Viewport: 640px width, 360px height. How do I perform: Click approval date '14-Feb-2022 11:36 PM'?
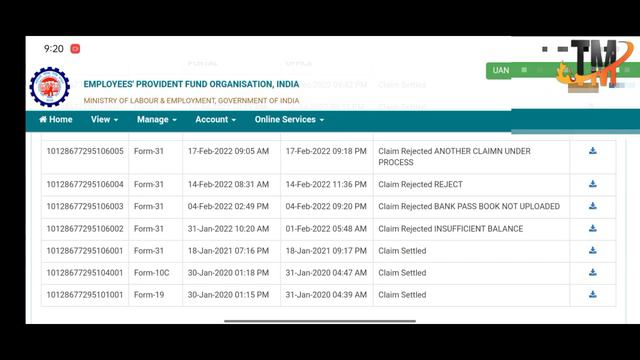click(326, 184)
